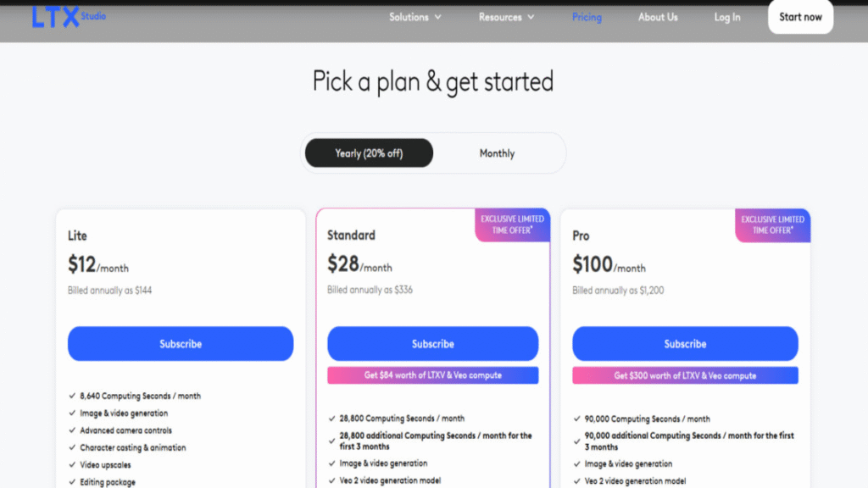Click checkmark beside 8,640 Computing Seconds
Screen dimensions: 868x488
coord(72,396)
